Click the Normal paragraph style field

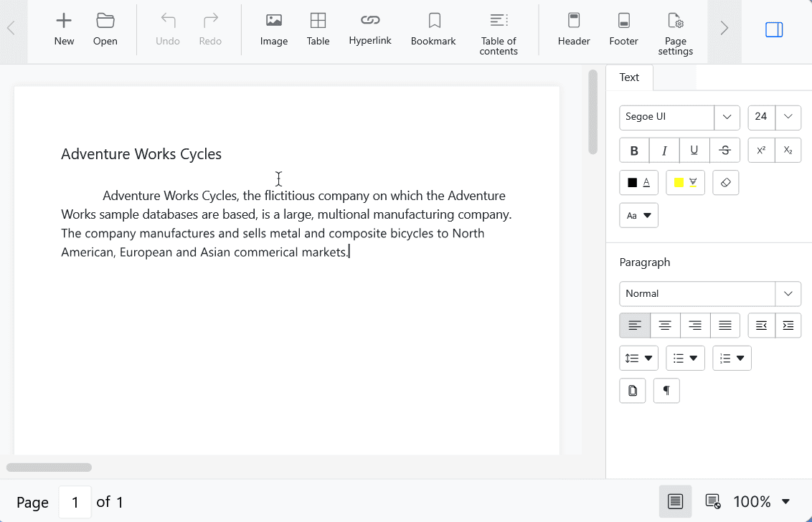[x=697, y=294]
